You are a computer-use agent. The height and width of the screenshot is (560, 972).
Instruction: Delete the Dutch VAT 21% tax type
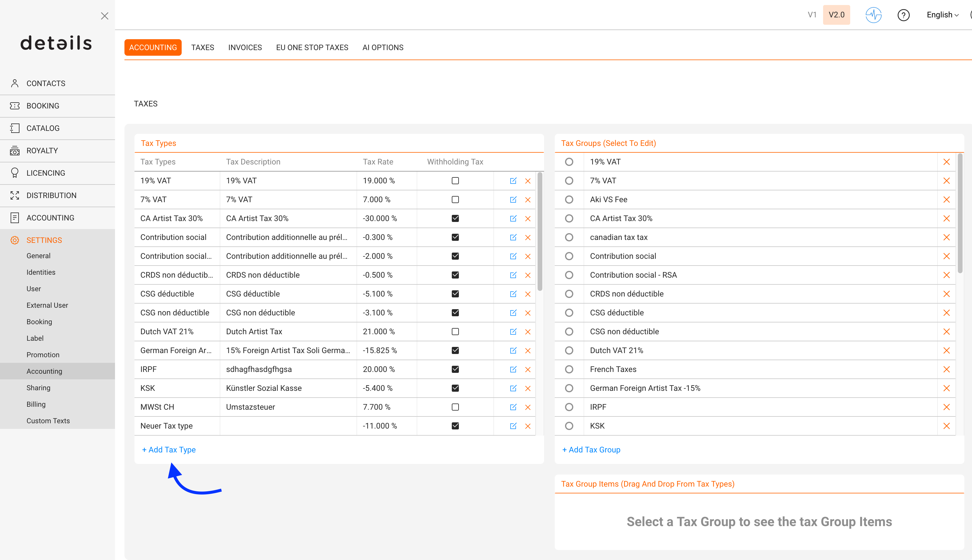[x=528, y=332]
